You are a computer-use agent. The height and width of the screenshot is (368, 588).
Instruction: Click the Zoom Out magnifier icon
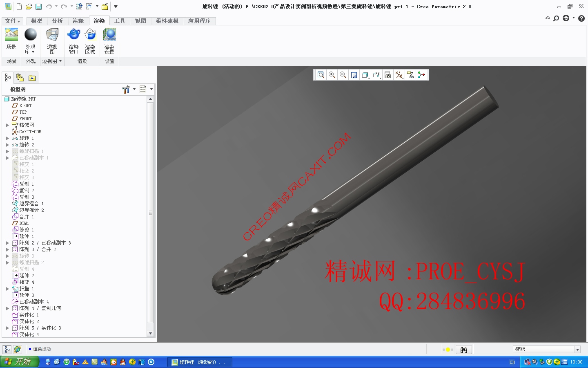pyautogui.click(x=343, y=75)
